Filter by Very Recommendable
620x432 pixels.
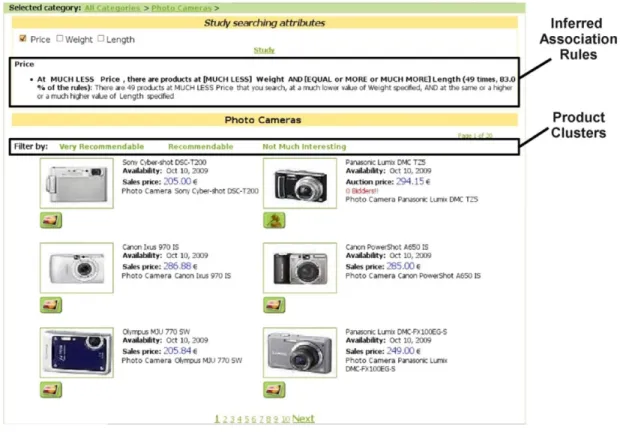pos(102,147)
